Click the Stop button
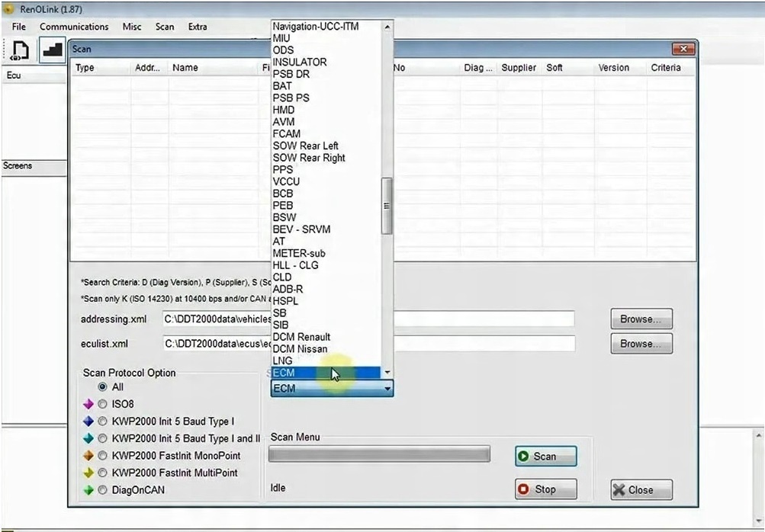 tap(545, 489)
